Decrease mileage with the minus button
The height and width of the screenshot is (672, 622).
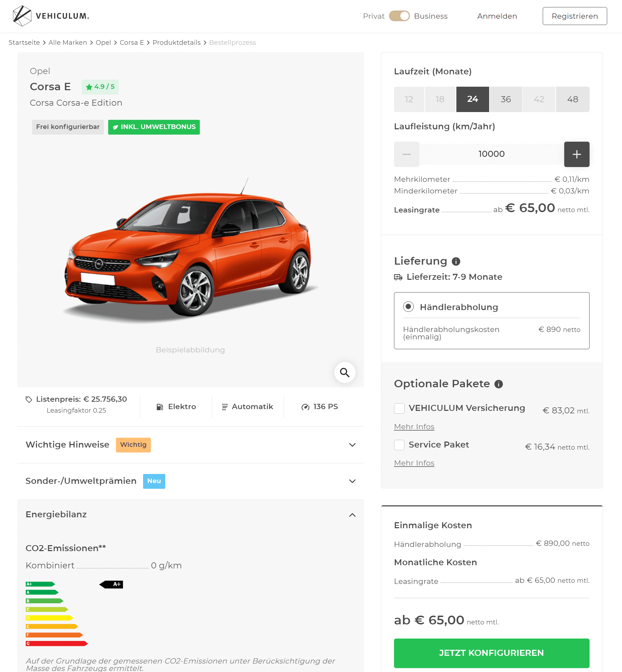407,154
